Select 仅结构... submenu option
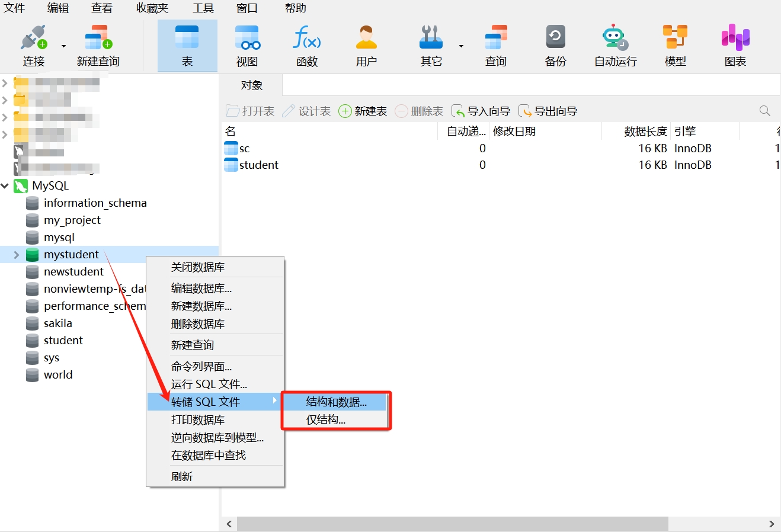Image resolution: width=781 pixels, height=532 pixels. pos(325,420)
